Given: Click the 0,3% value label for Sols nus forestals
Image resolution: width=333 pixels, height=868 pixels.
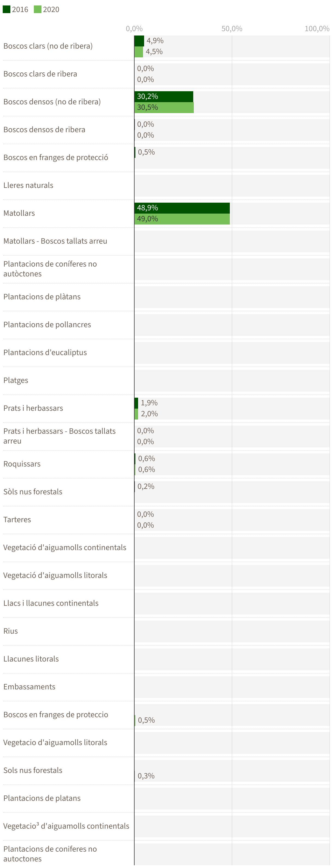Looking at the screenshot, I should click(x=146, y=776).
